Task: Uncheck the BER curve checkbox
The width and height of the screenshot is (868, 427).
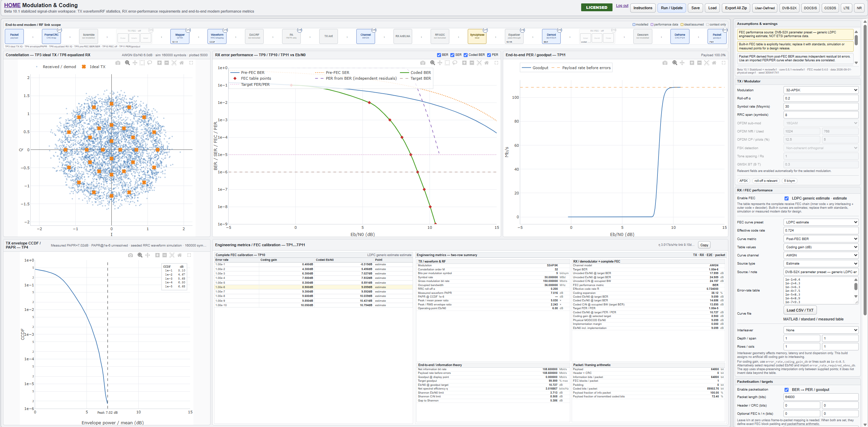Action: (x=439, y=55)
